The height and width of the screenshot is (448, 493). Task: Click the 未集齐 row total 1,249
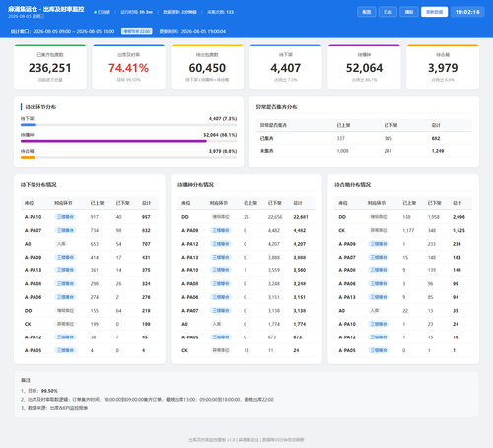point(438,151)
